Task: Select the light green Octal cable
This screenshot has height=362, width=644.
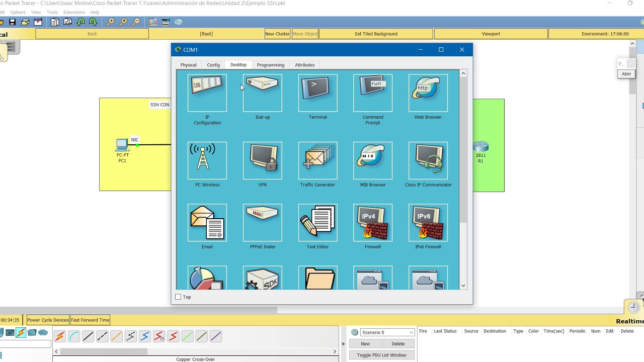Action: tap(187, 336)
